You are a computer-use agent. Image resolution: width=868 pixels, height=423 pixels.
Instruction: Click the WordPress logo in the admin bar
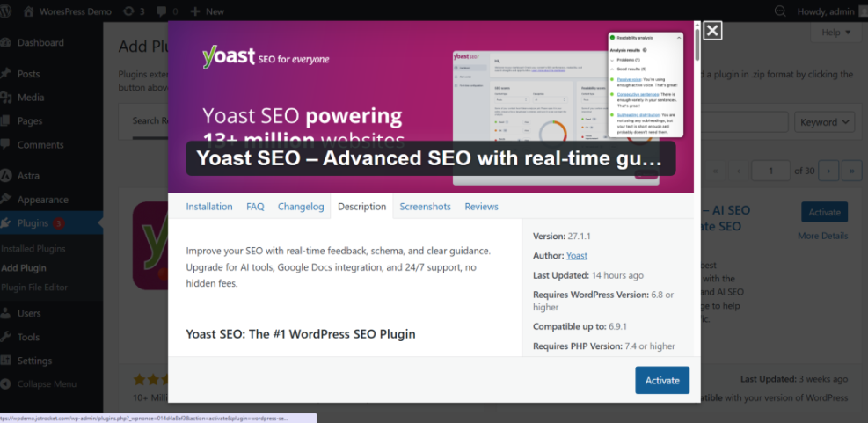5,11
